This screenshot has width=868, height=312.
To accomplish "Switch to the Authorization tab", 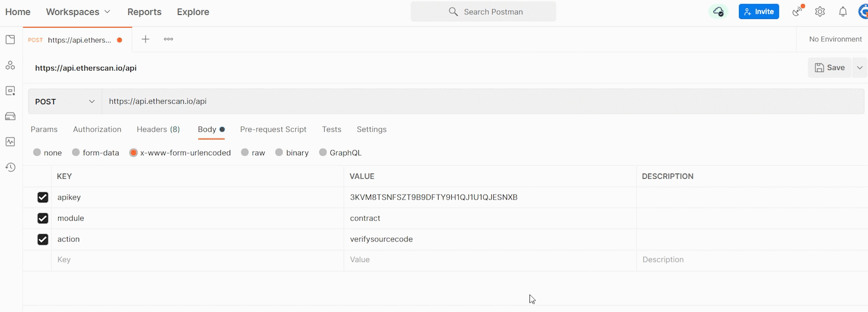I will coord(97,129).
